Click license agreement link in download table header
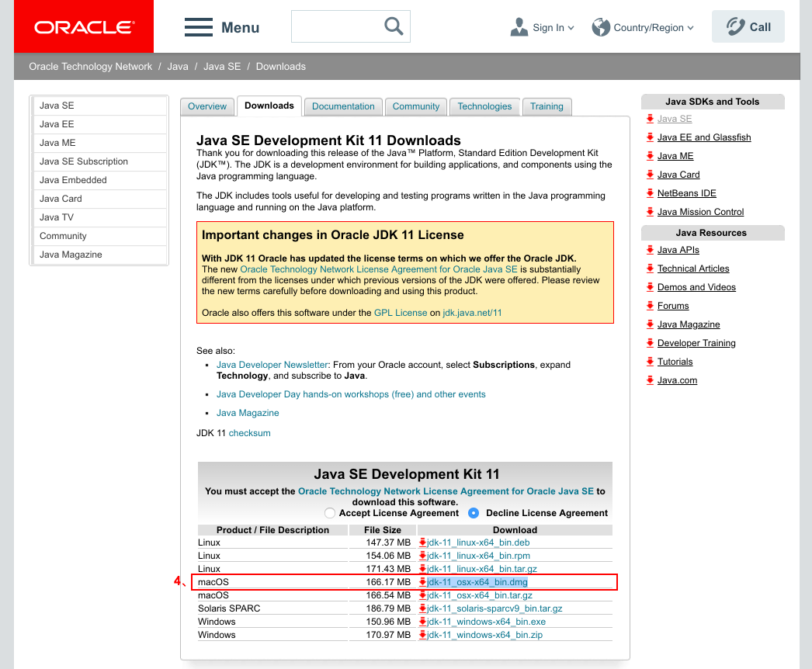 (446, 491)
